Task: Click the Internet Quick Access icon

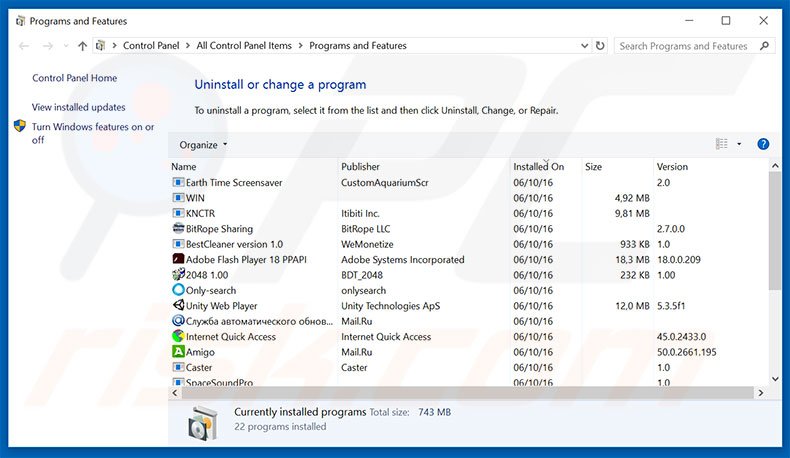Action: pyautogui.click(x=178, y=336)
